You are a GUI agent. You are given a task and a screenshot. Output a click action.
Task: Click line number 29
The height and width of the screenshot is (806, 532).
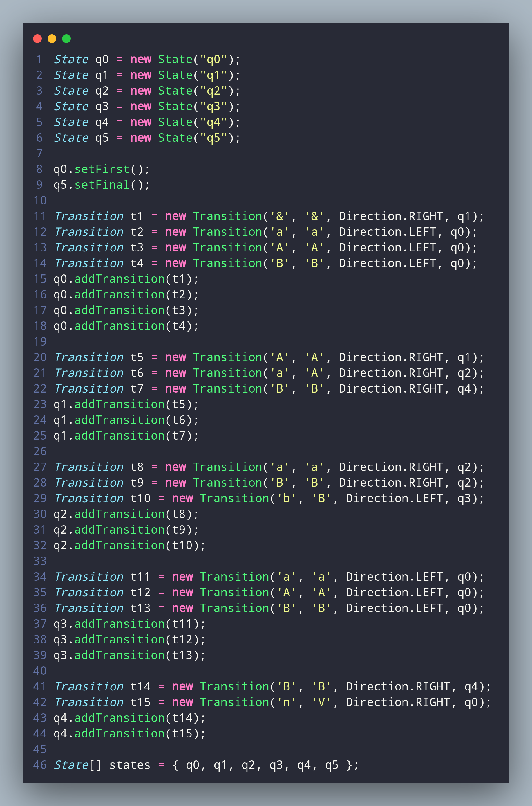[x=40, y=499]
